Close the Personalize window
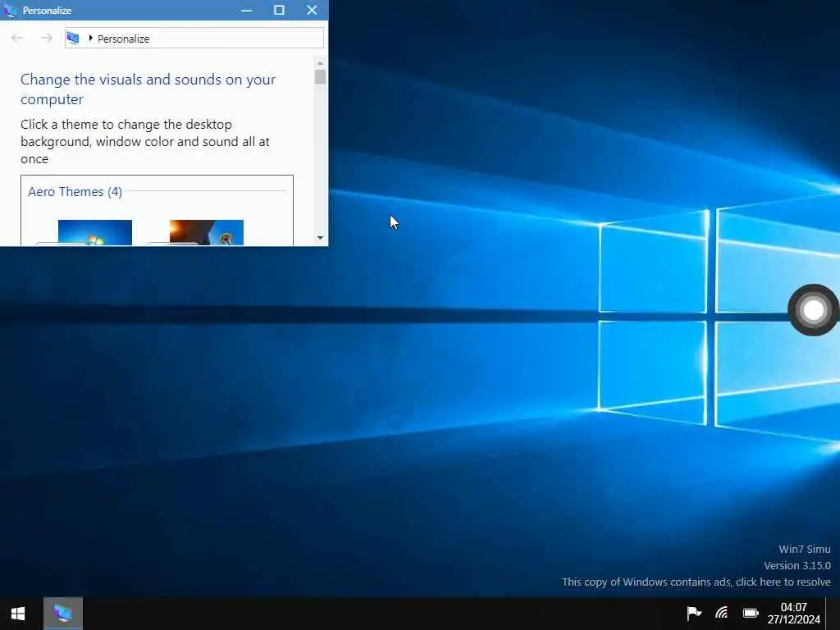Screen dimensions: 840x630 [x=312, y=10]
